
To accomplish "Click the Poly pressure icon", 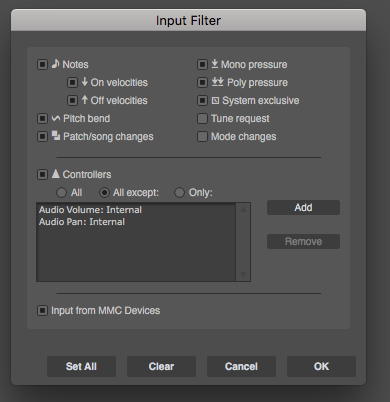I will pyautogui.click(x=218, y=82).
